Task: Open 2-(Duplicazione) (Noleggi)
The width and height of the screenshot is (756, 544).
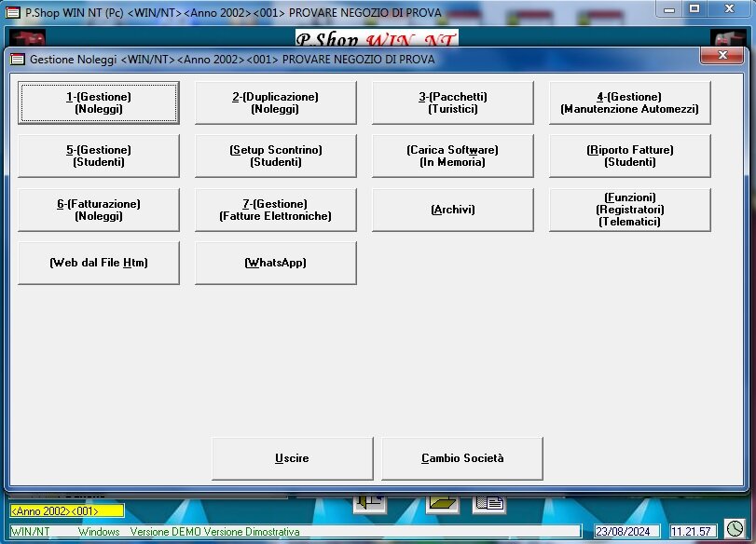Action: (275, 102)
